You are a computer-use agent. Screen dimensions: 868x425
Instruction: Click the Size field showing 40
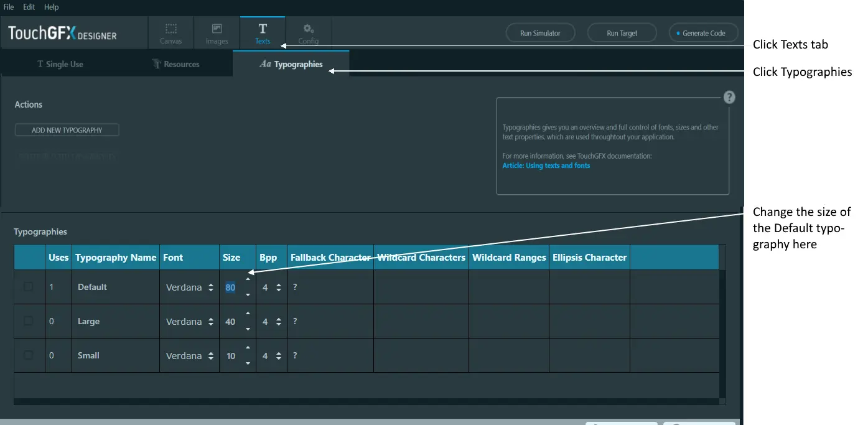[231, 322]
